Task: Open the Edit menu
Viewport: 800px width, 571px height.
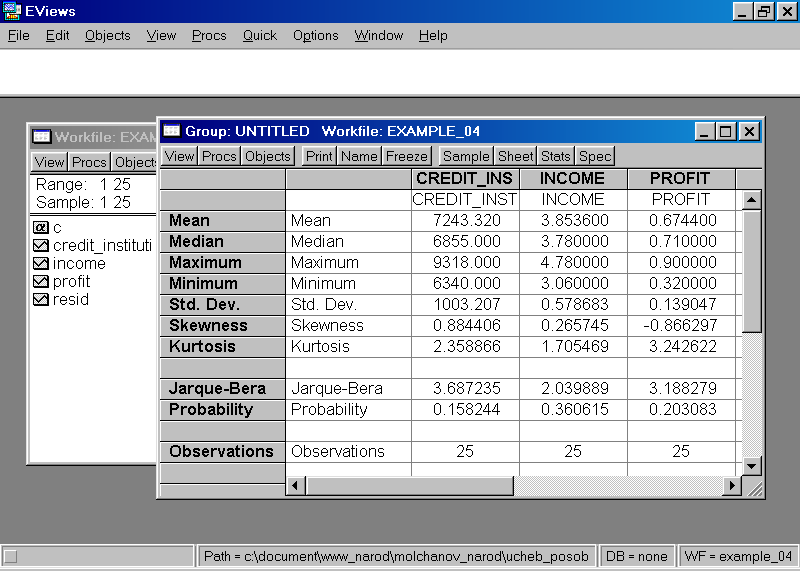Action: click(57, 36)
